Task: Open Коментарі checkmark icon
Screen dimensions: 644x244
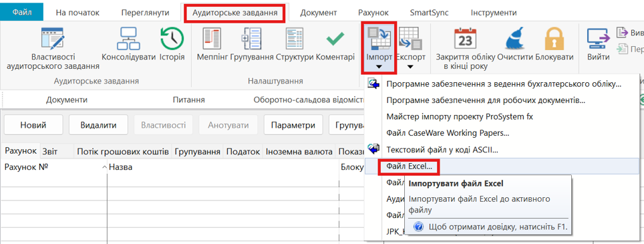Action: [335, 39]
